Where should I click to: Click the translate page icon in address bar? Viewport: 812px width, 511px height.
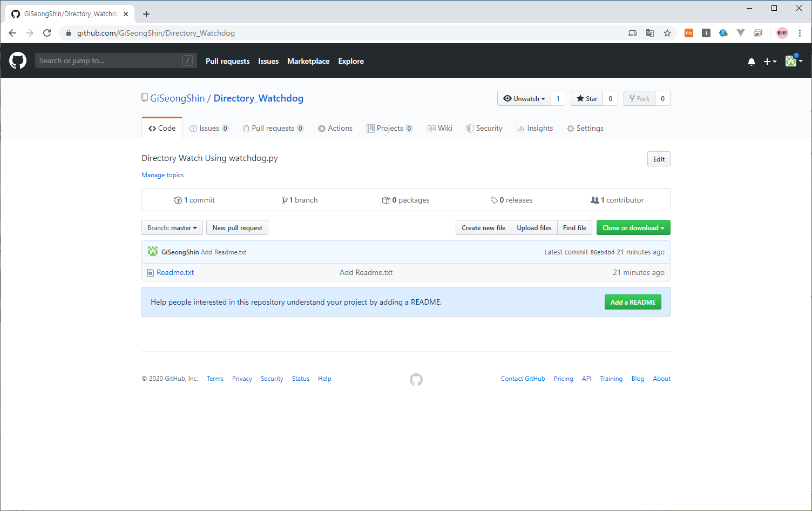point(650,33)
